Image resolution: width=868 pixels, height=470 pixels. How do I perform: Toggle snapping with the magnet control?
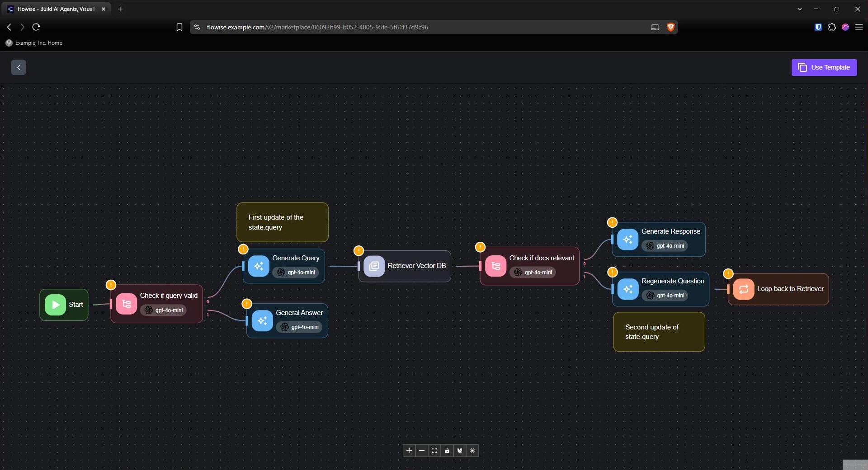tap(460, 451)
